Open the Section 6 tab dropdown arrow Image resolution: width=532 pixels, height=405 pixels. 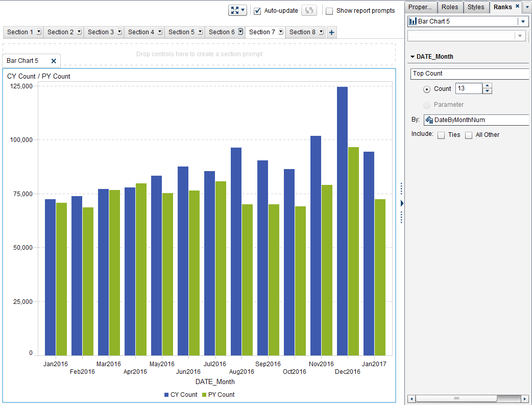[x=240, y=32]
